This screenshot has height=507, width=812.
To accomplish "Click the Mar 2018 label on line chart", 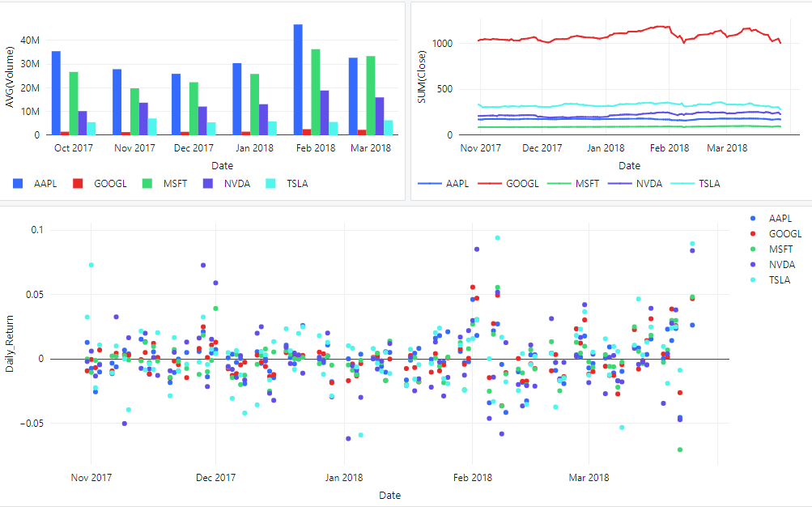I will pyautogui.click(x=727, y=148).
